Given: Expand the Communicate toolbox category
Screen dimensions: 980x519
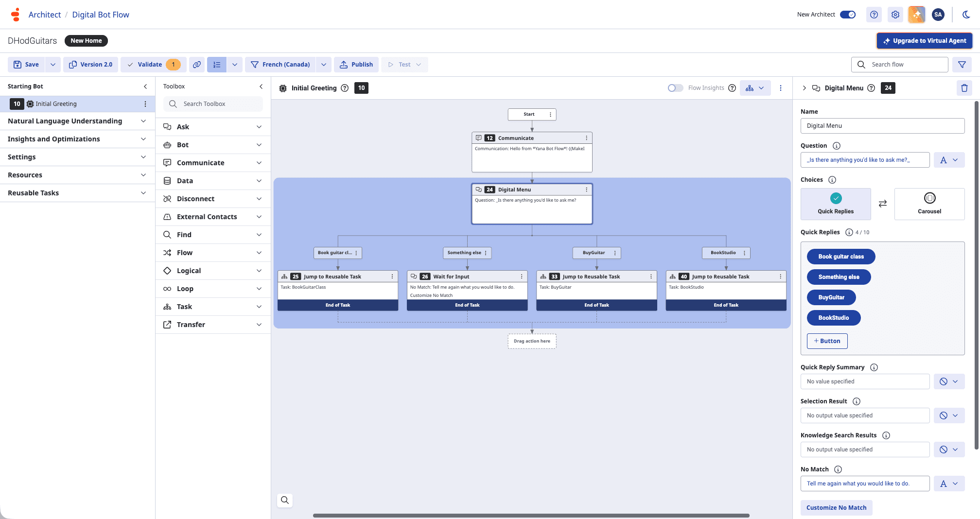Looking at the screenshot, I should click(213, 163).
